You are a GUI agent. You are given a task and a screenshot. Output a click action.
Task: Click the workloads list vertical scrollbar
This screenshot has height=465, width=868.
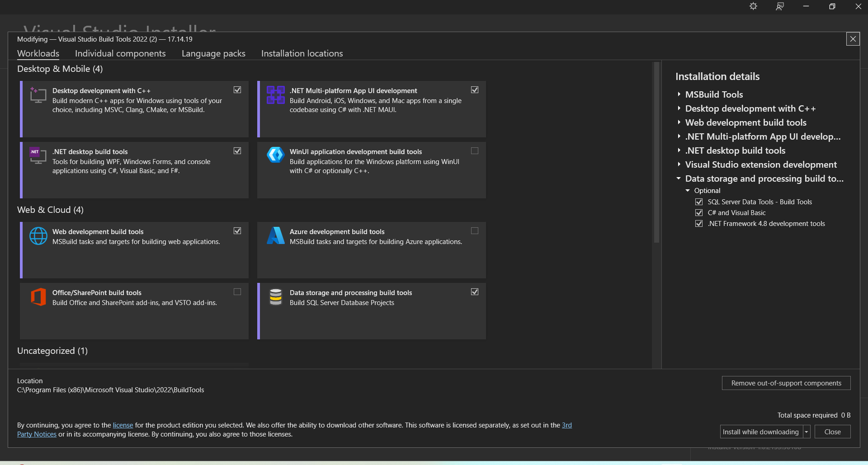tap(656, 153)
